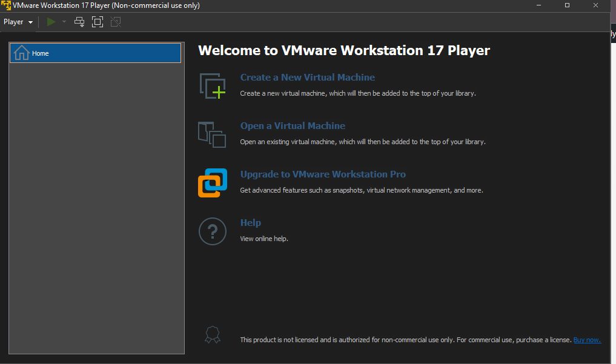616x364 pixels.
Task: Maximize the VMware Player window
Action: tap(567, 5)
